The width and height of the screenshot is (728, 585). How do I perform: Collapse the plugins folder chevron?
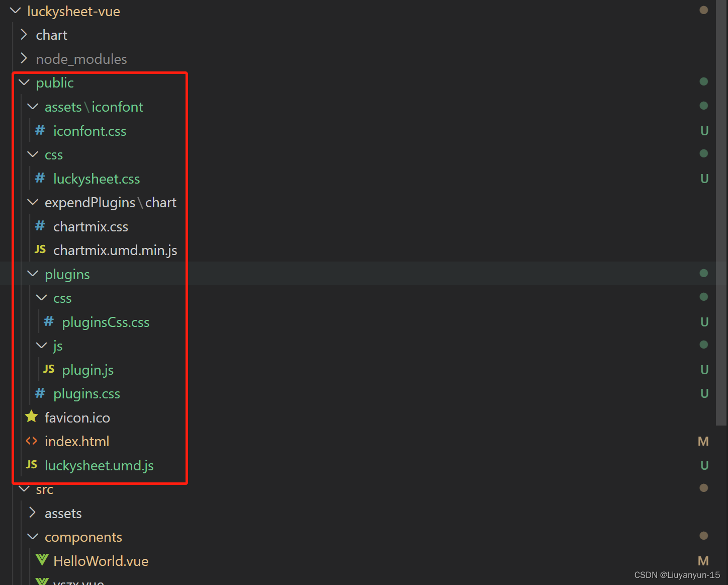pos(33,274)
